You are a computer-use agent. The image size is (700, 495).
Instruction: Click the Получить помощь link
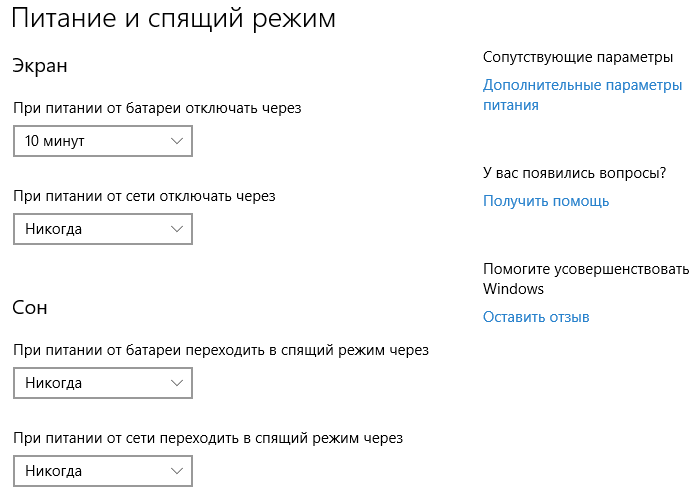pyautogui.click(x=546, y=201)
